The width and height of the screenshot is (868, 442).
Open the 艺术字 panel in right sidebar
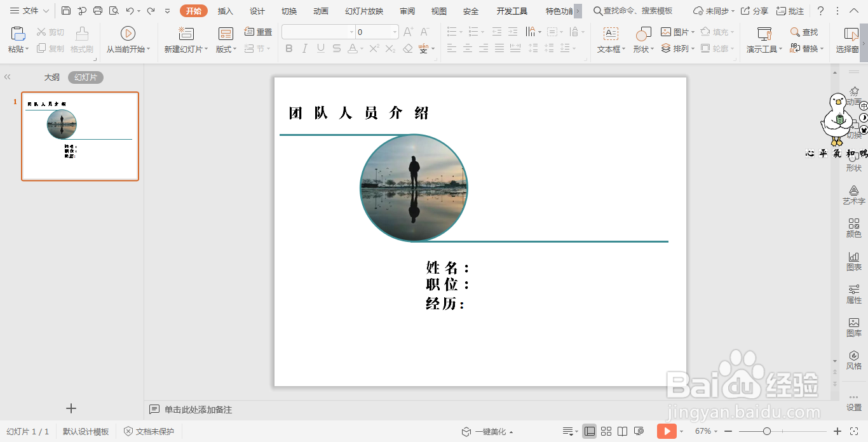point(853,196)
